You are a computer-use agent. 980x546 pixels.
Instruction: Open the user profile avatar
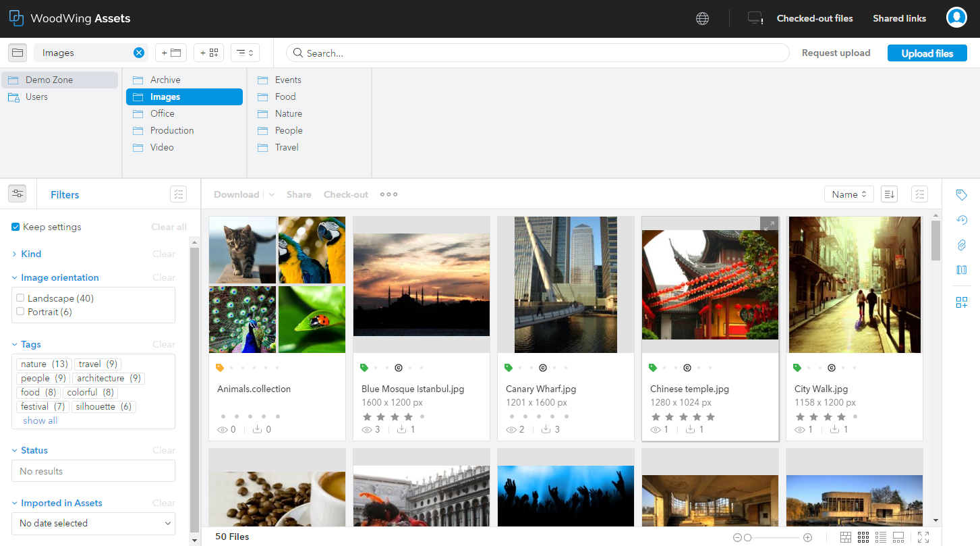(956, 18)
